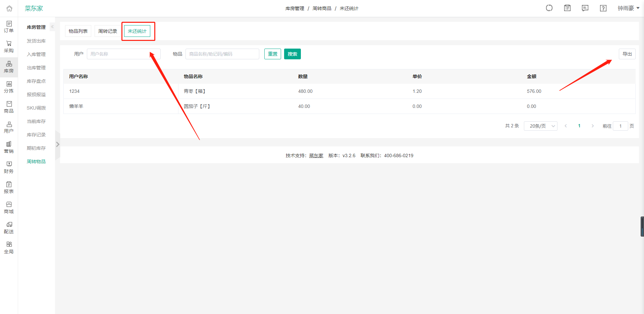The image size is (644, 314).
Task: Open the 分拣 module
Action: [9, 86]
